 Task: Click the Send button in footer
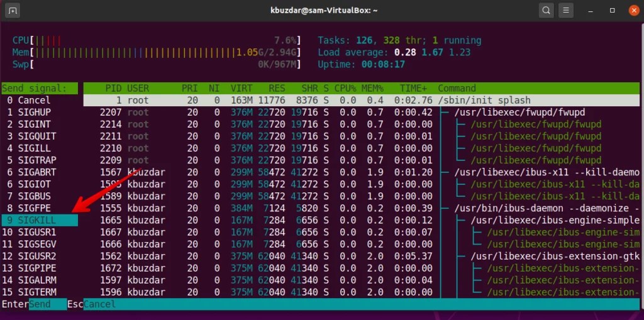pos(48,304)
